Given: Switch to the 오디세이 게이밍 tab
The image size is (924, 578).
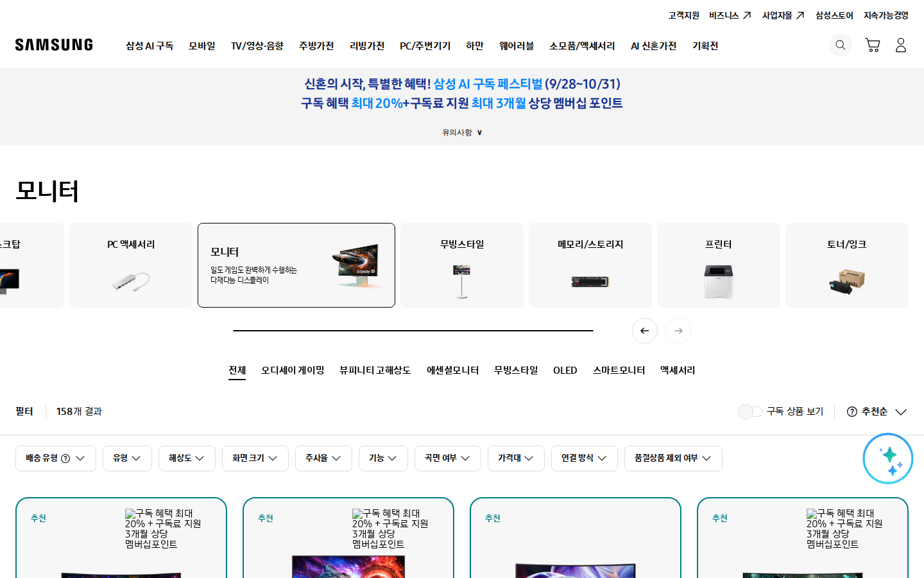Looking at the screenshot, I should click(x=293, y=371).
